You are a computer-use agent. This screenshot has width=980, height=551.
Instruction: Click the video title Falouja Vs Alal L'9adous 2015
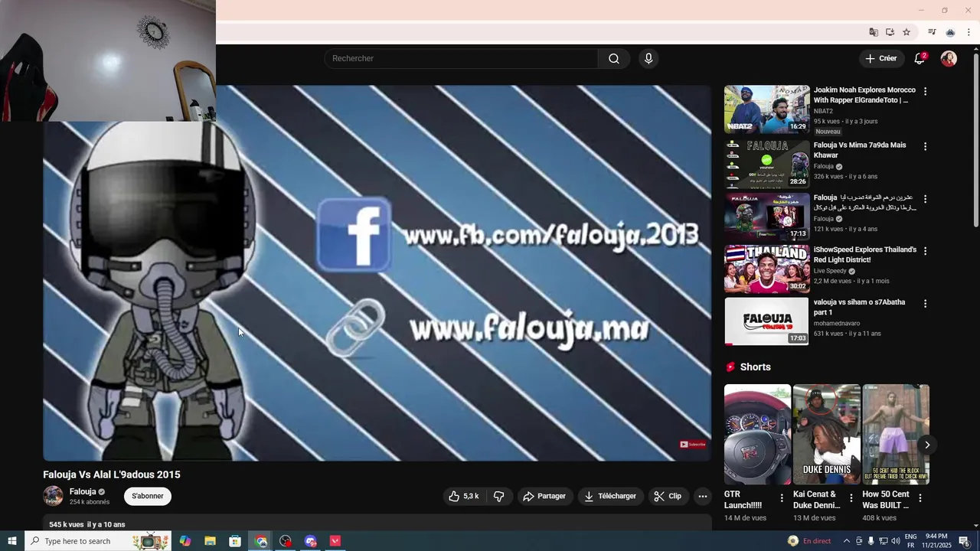tap(112, 474)
